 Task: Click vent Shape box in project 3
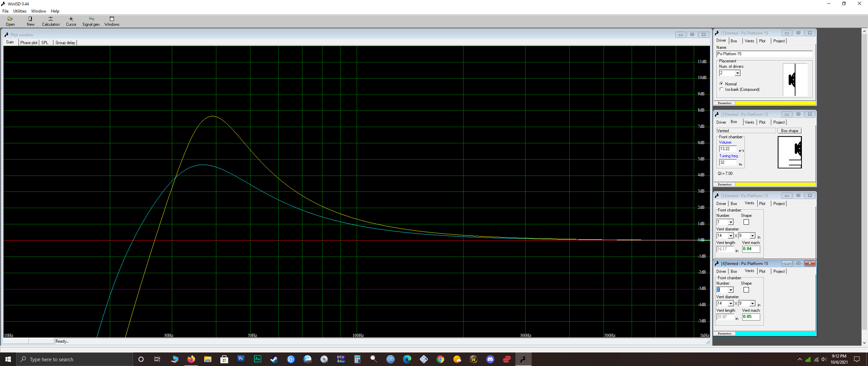(746, 222)
